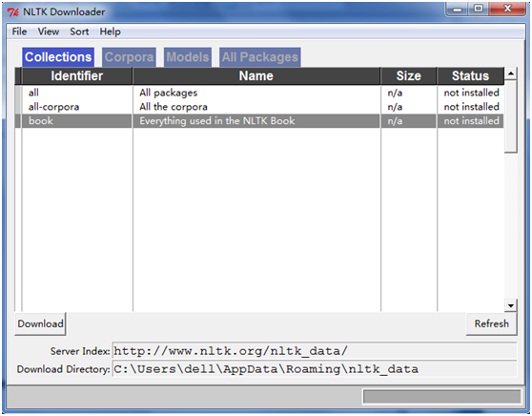Switch to the All Packages tab
The width and height of the screenshot is (532, 416).
(260, 57)
